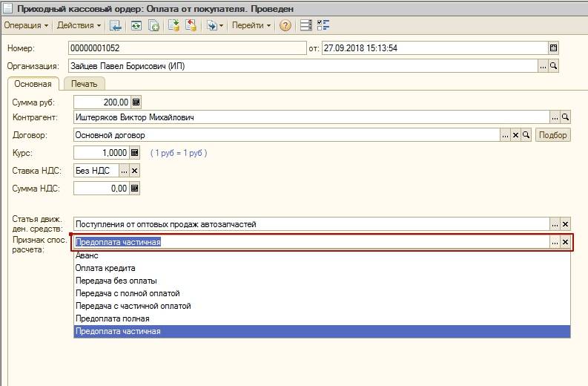Click into the Номер input field

(x=185, y=48)
